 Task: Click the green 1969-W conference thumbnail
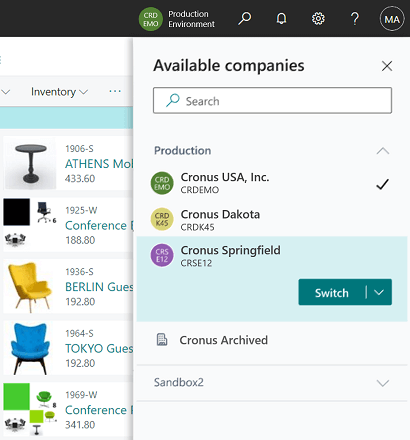click(x=30, y=409)
